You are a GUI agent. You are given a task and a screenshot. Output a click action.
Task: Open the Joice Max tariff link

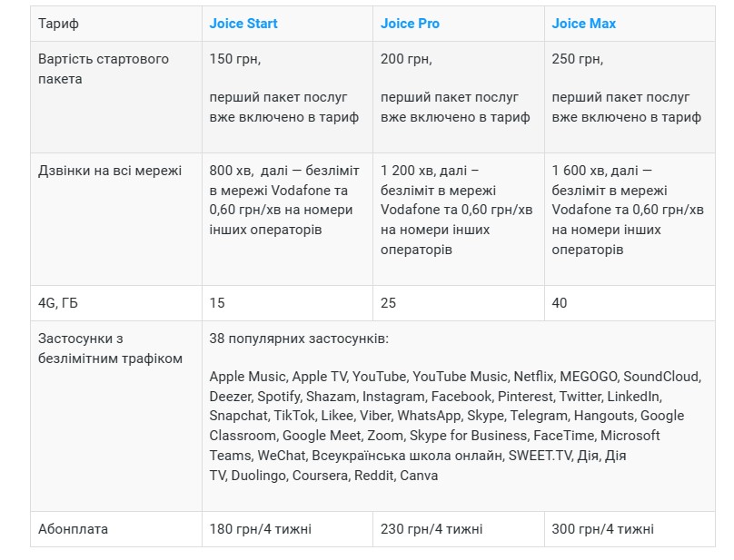click(x=583, y=24)
